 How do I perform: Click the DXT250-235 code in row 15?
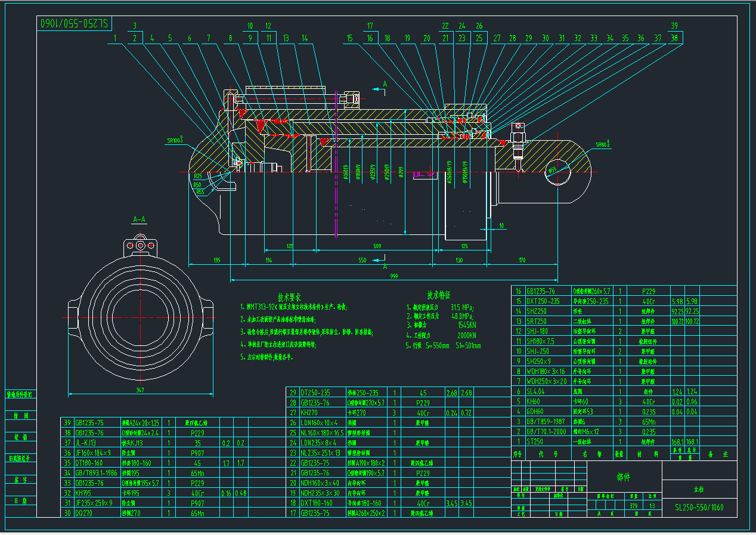coord(543,301)
